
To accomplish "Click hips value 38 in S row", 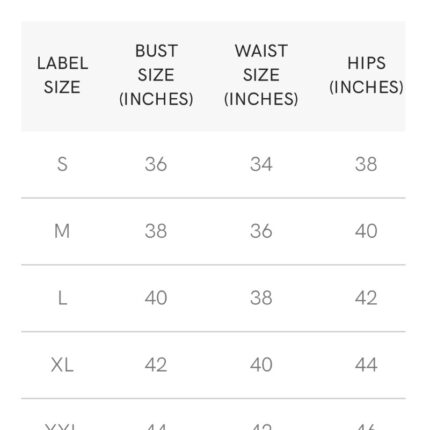I will [366, 164].
